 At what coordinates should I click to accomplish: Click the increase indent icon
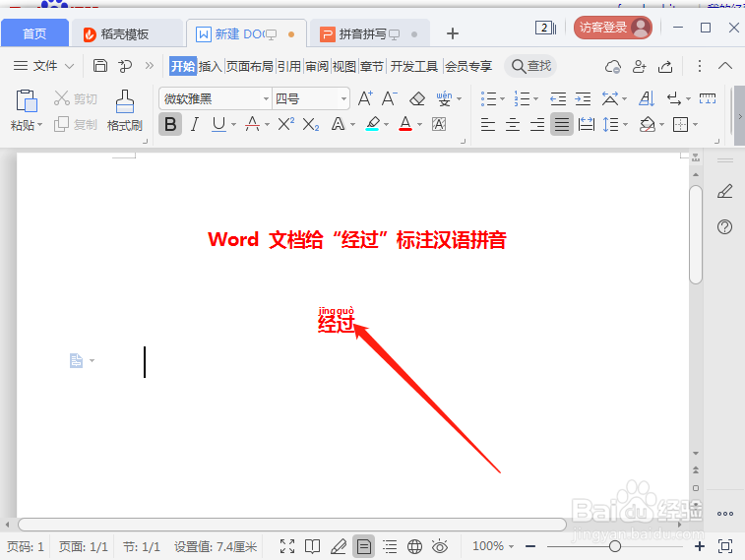583,98
